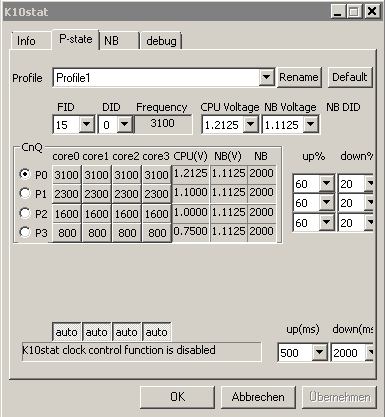Select the P0 radio button
385x417 pixels.
tap(25, 174)
